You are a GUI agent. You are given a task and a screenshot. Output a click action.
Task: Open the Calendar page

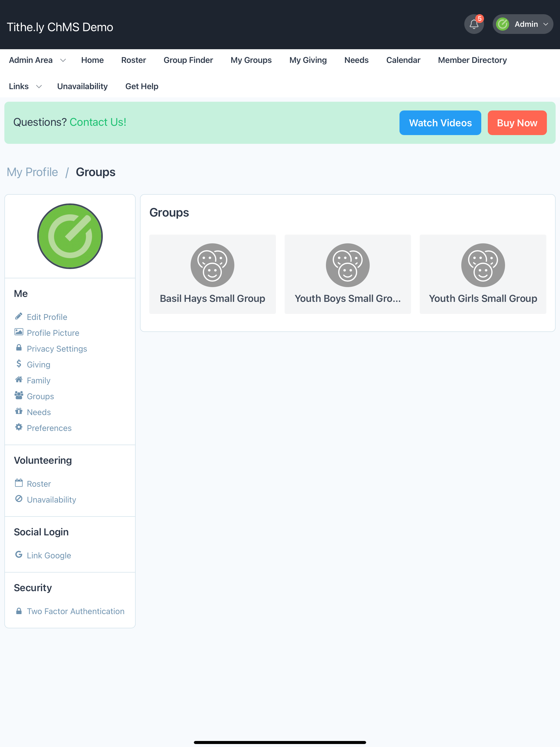coord(403,60)
